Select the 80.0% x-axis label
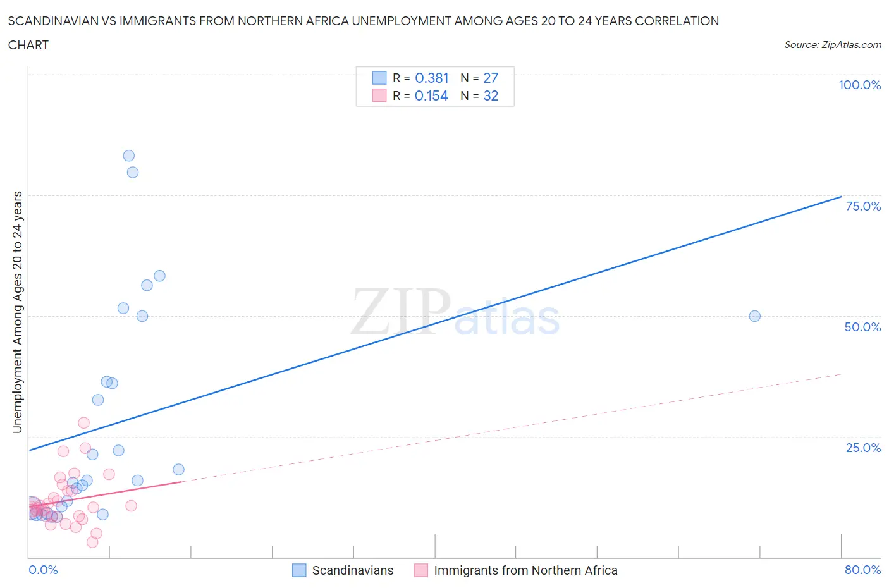Image resolution: width=889 pixels, height=588 pixels. (x=862, y=570)
